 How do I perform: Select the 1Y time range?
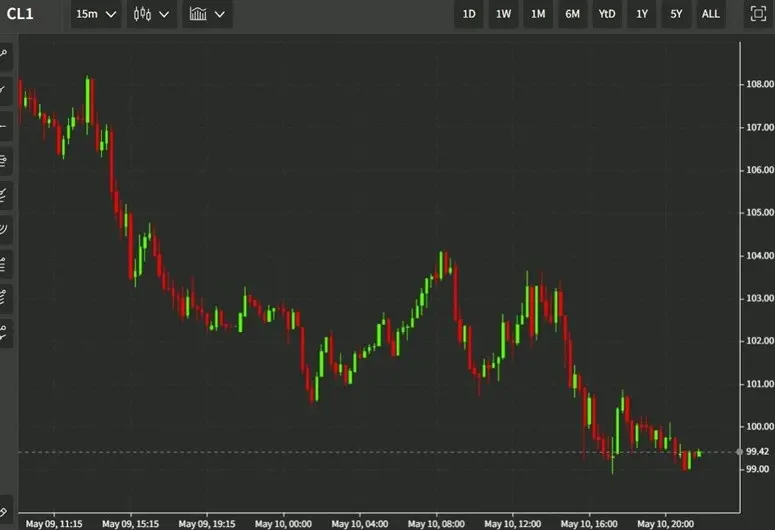click(x=642, y=14)
